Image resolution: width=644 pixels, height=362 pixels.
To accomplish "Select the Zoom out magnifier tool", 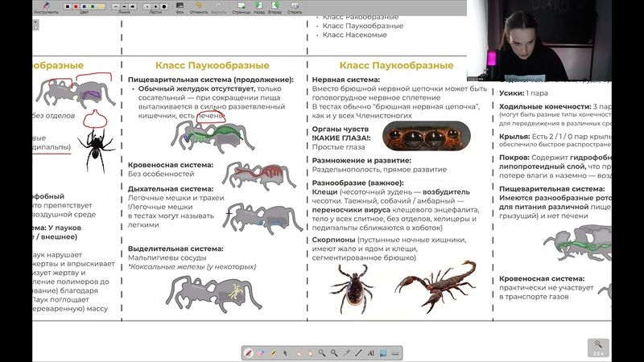I will point(334,353).
